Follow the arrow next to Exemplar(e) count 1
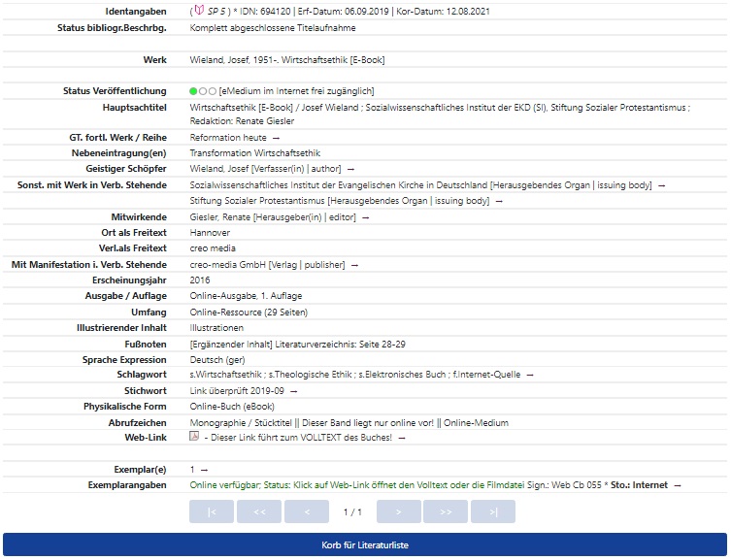The image size is (731, 560). (204, 470)
